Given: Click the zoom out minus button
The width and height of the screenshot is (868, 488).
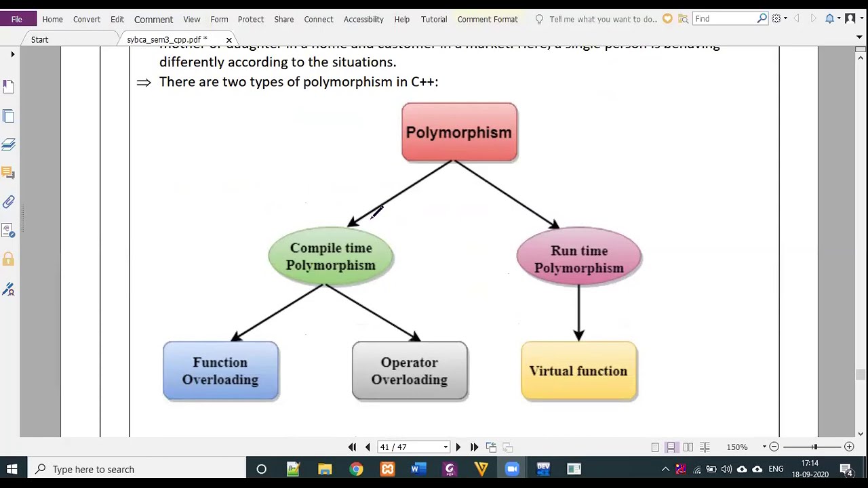Looking at the screenshot, I should pyautogui.click(x=774, y=447).
